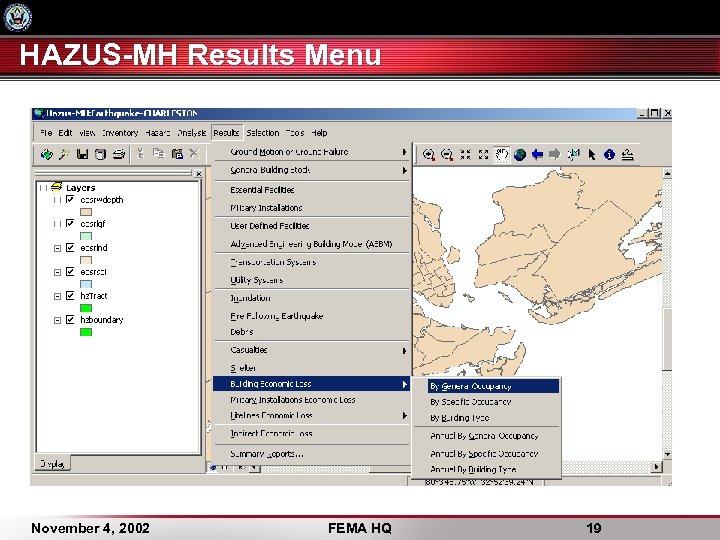Select the Debris menu entry
This screenshot has height=540, width=720.
click(311, 332)
